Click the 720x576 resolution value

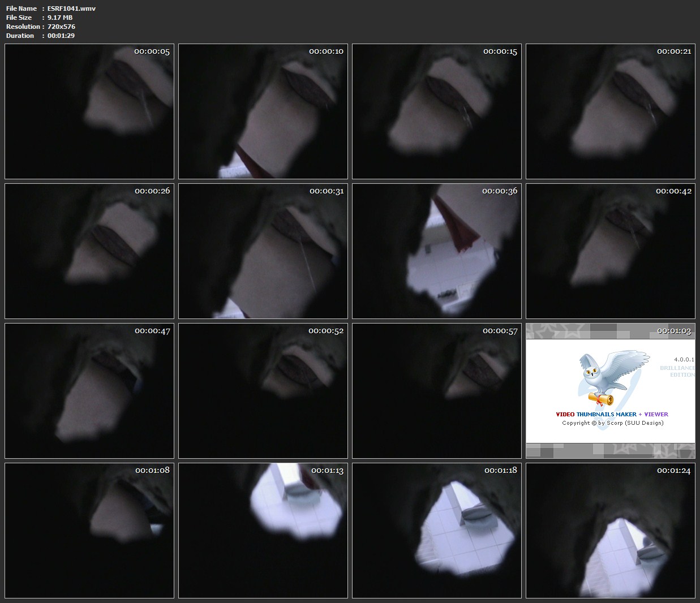tap(61, 27)
